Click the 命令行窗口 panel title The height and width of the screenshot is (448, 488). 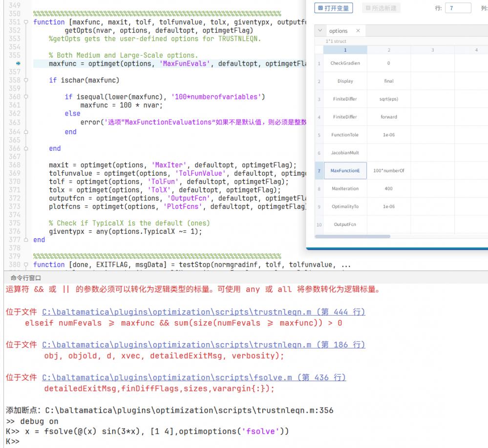[19, 278]
